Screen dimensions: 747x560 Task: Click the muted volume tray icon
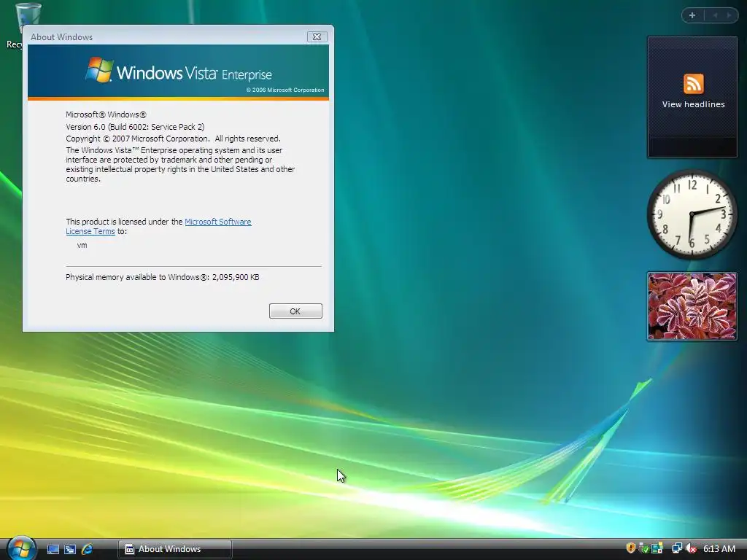click(x=691, y=548)
